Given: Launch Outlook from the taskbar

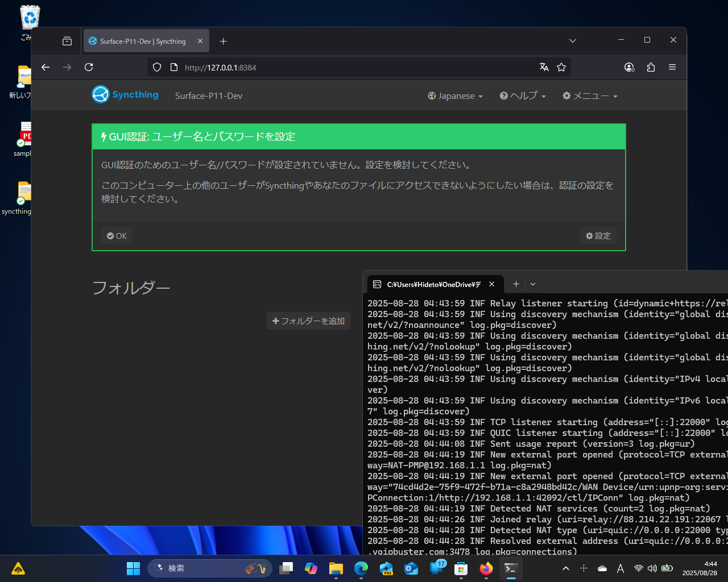Looking at the screenshot, I should click(x=411, y=568).
